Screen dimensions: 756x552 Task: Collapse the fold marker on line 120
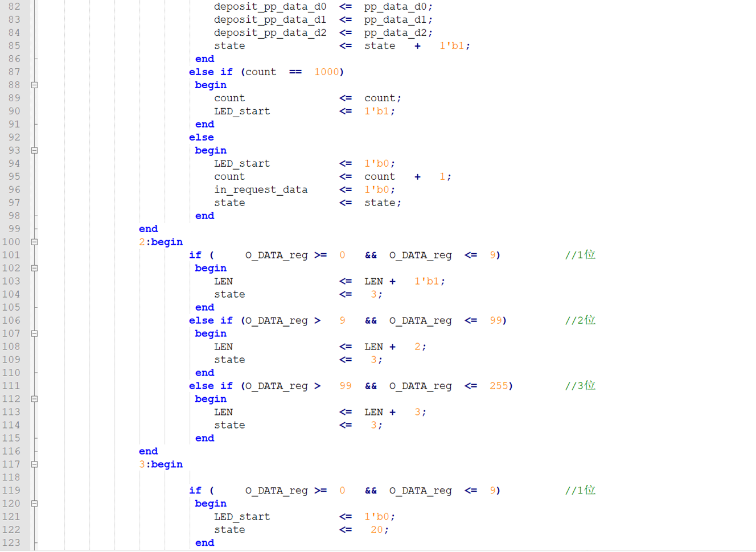34,504
